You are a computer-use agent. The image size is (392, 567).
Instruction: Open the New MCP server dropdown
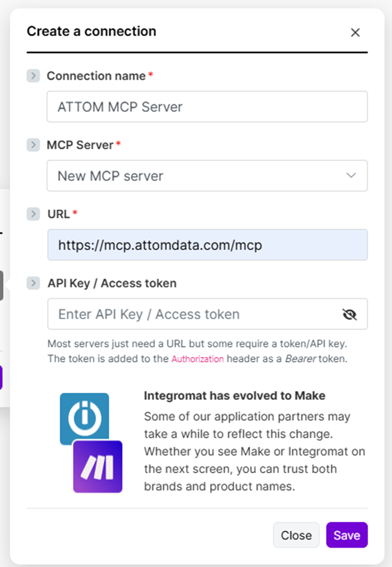207,176
